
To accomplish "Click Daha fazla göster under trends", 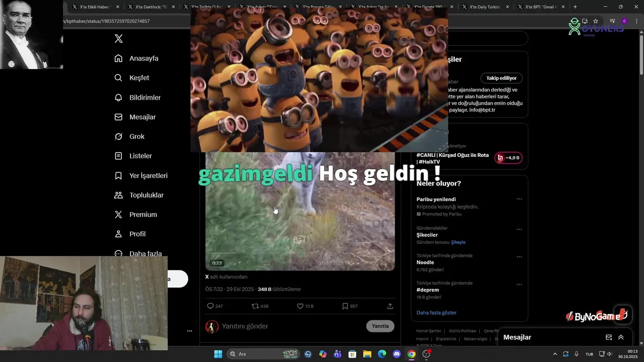I will click(437, 313).
